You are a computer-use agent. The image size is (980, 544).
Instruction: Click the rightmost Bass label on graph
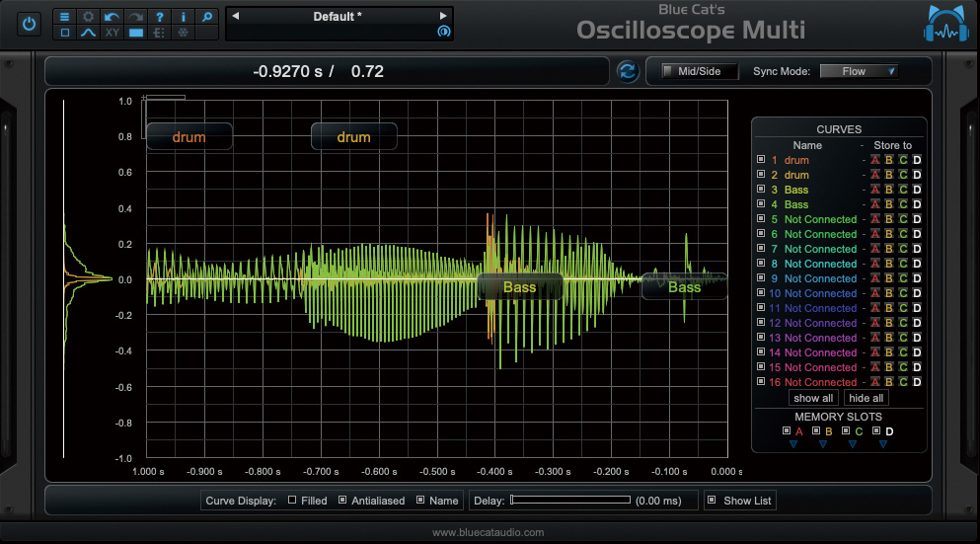point(684,287)
